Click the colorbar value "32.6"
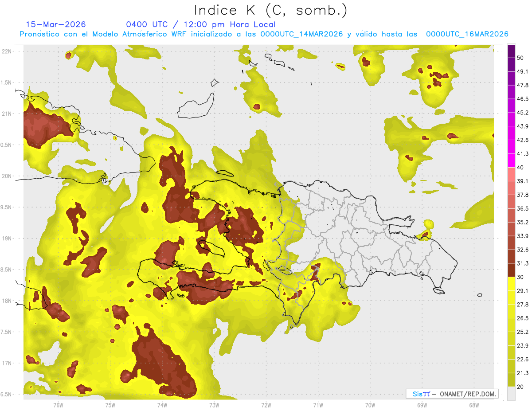The height and width of the screenshot is (411, 532). [522, 250]
